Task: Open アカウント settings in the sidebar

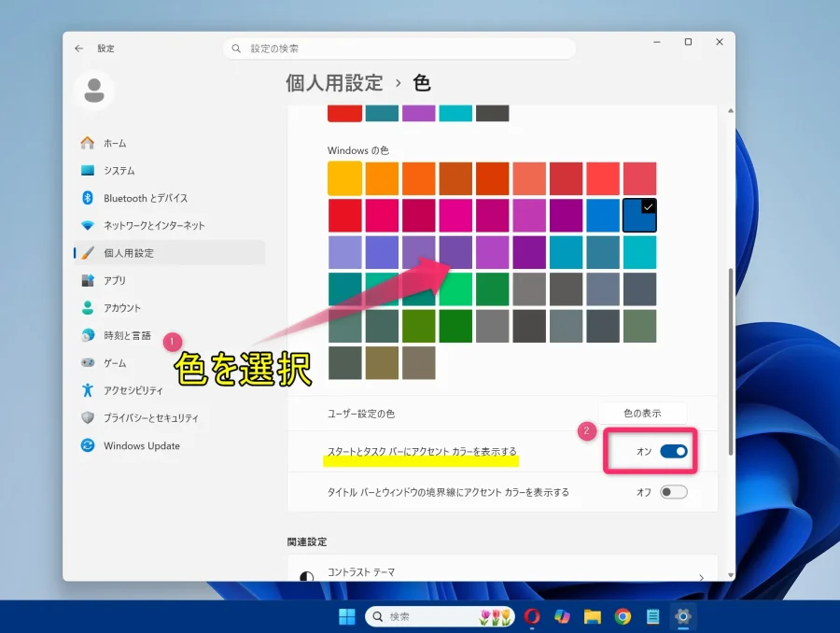Action: click(142, 307)
